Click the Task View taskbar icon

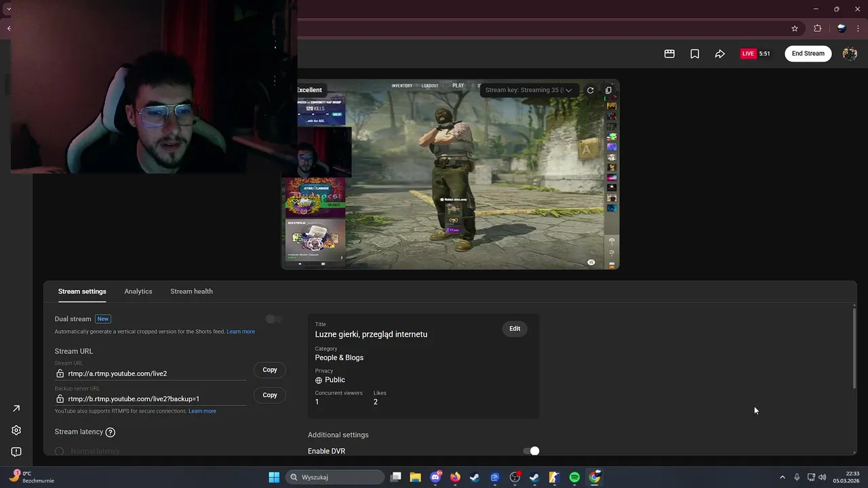[396, 477]
